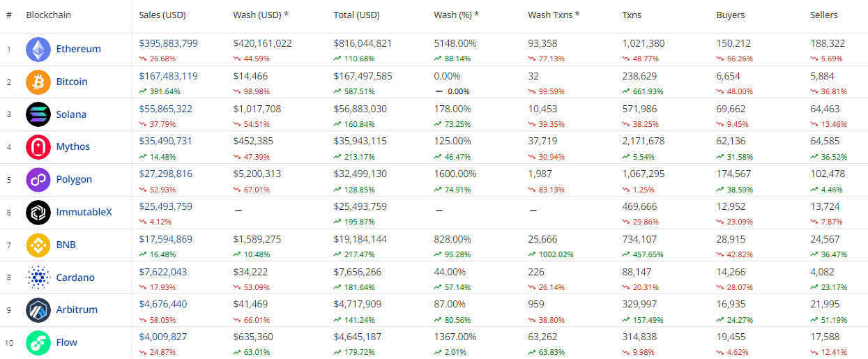Click the Ethereum logo icon
Image resolution: width=868 pixels, height=359 pixels.
coord(38,49)
